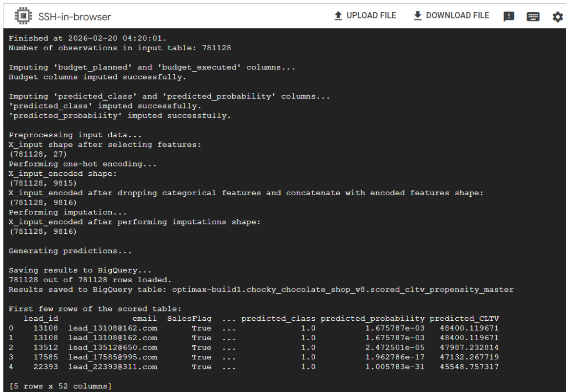This screenshot has width=567, height=392.
Task: Click the Download File button
Action: tap(451, 16)
